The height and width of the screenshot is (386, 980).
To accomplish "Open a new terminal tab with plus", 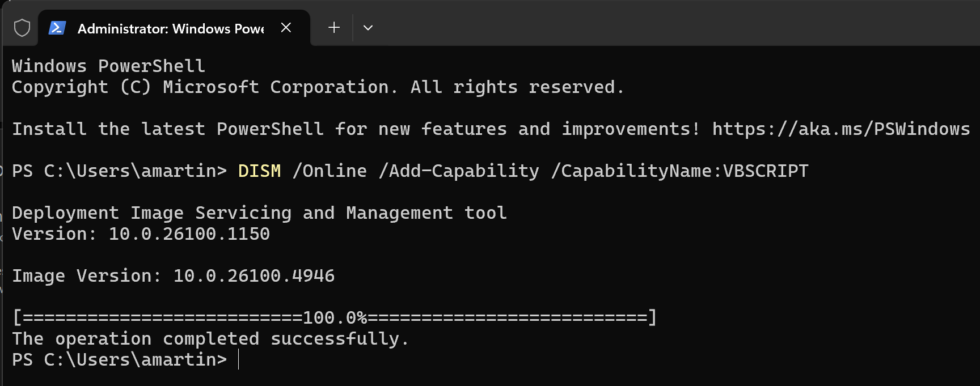I will [334, 28].
